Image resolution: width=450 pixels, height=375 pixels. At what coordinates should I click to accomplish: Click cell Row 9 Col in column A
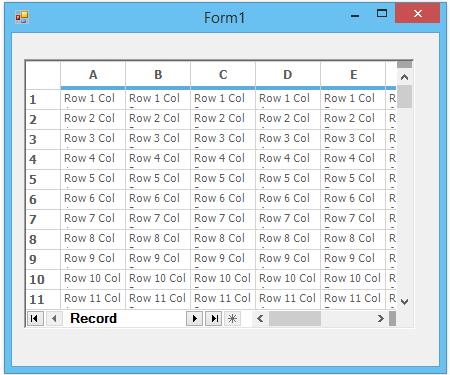click(93, 259)
